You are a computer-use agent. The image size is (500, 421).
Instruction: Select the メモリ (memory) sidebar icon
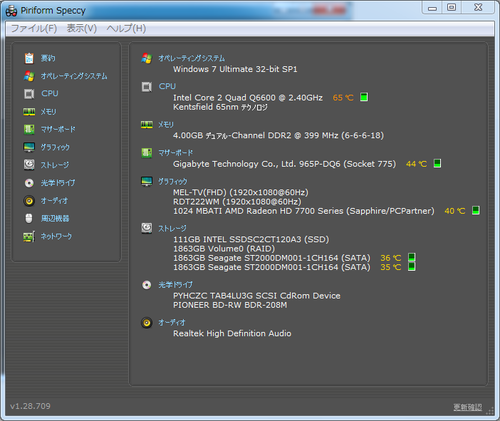[x=29, y=112]
